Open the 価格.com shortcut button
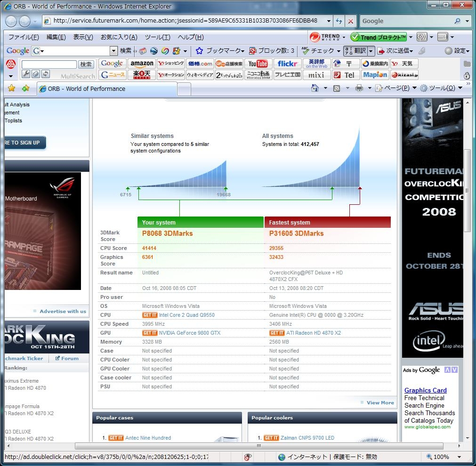This screenshot has width=476, height=466. [x=200, y=64]
